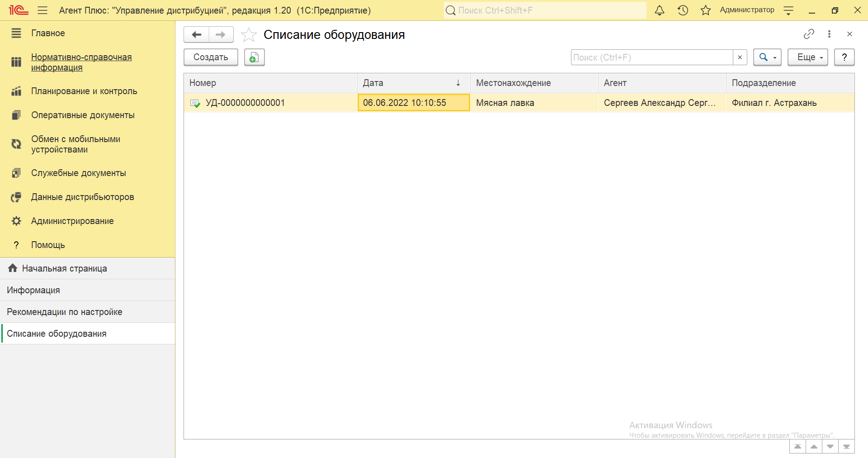Viewport: 868px width, 458px height.
Task: Clear the search field with X
Action: pyautogui.click(x=740, y=57)
